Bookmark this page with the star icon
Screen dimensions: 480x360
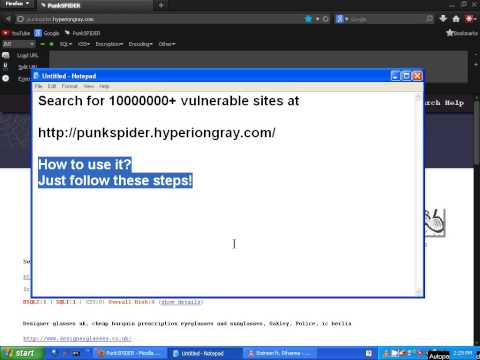coord(308,19)
